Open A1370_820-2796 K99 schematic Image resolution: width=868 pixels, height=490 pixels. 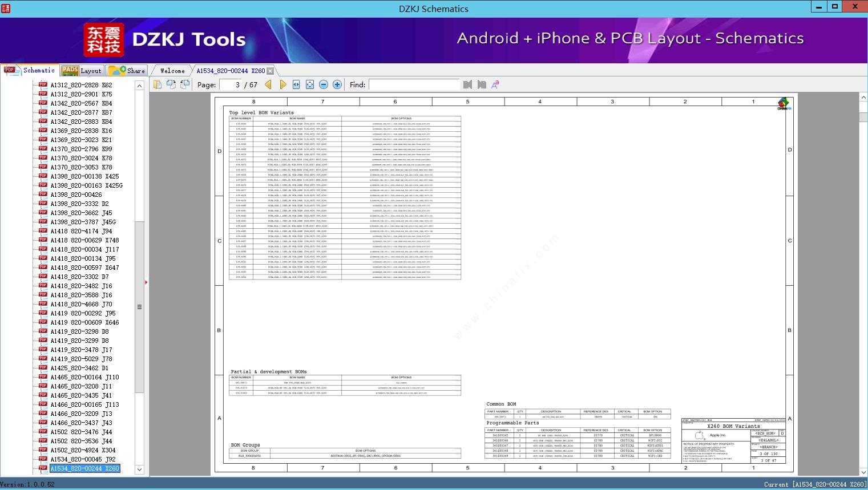pos(81,149)
